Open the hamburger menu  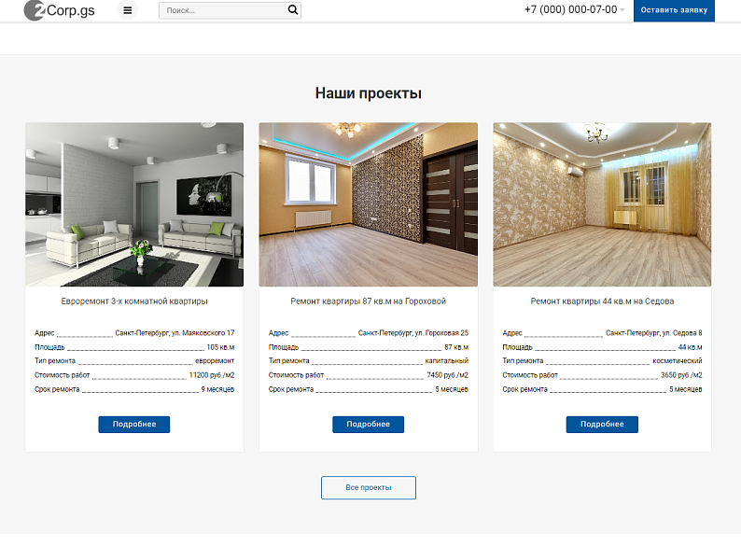128,10
